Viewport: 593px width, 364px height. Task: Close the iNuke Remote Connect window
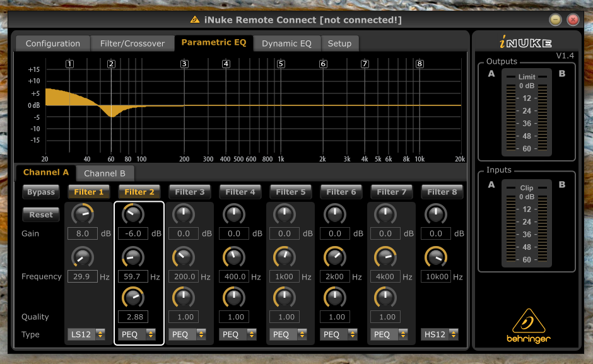pyautogui.click(x=573, y=20)
